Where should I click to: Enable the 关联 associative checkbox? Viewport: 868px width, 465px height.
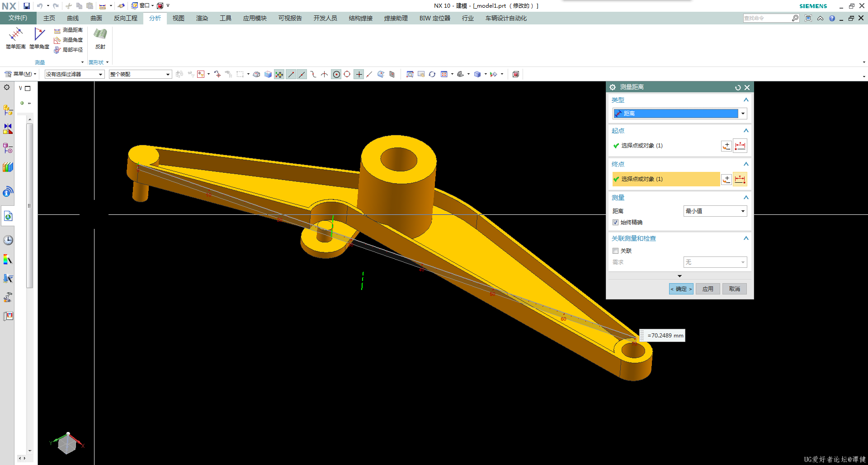click(615, 251)
